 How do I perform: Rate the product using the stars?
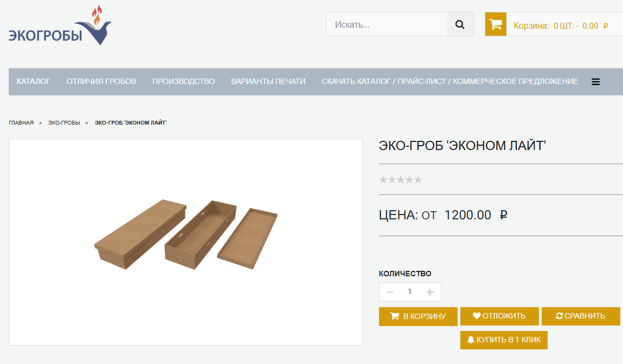pos(400,180)
